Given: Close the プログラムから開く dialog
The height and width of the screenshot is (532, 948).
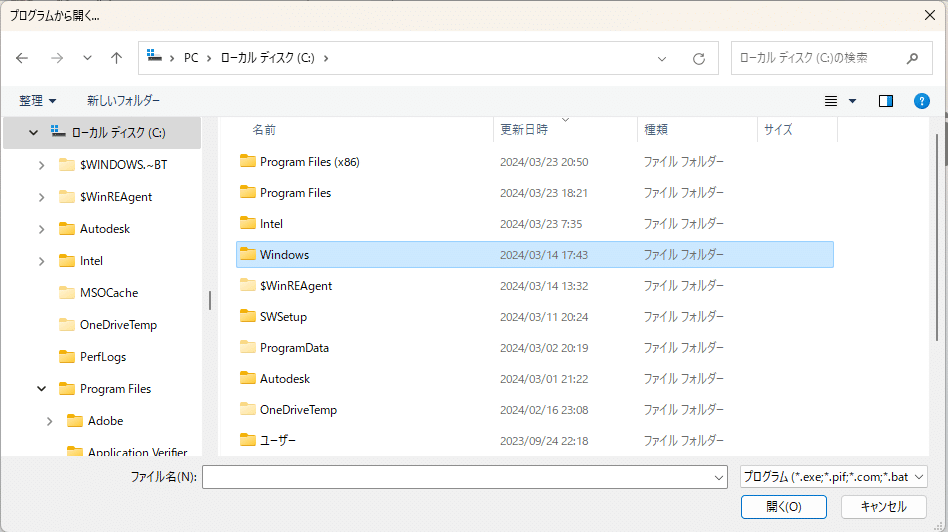Looking at the screenshot, I should point(930,15).
